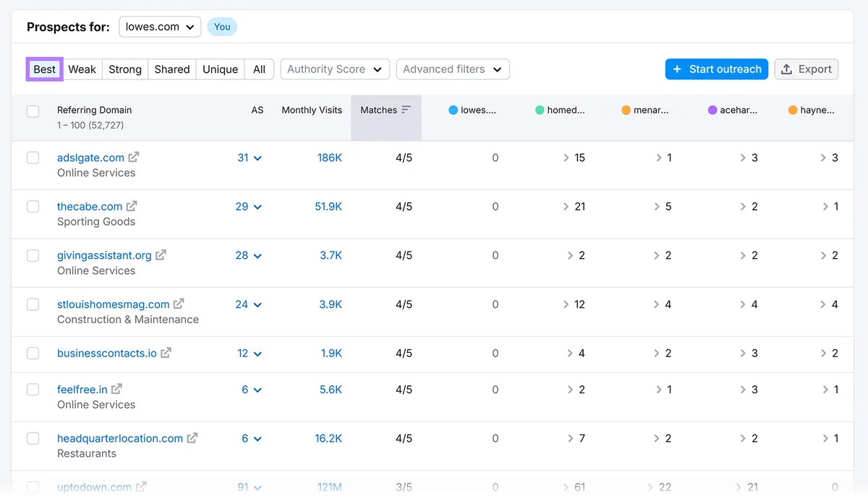The height and width of the screenshot is (501, 868).
Task: Expand 7 homedepot backlinks for headquarterlocation.com
Action: point(576,438)
